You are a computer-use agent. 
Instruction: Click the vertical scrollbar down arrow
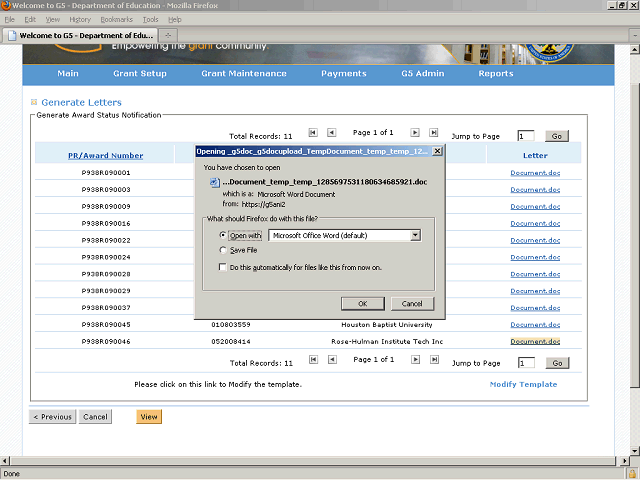click(635, 451)
